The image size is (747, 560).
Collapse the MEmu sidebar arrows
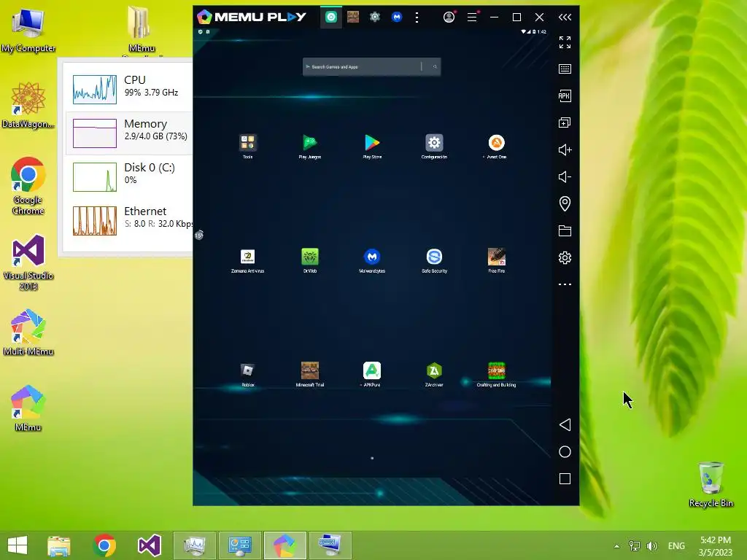[x=565, y=17]
